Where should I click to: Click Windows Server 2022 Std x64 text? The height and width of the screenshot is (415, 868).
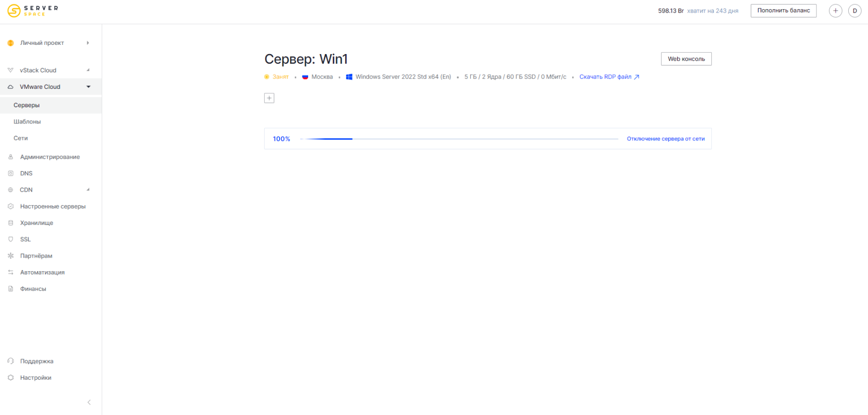(403, 77)
